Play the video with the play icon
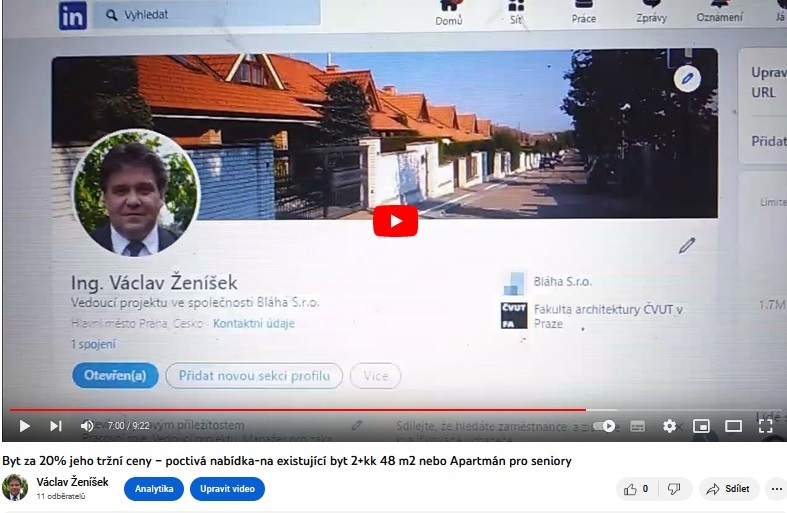This screenshot has width=787, height=513. coord(24,426)
